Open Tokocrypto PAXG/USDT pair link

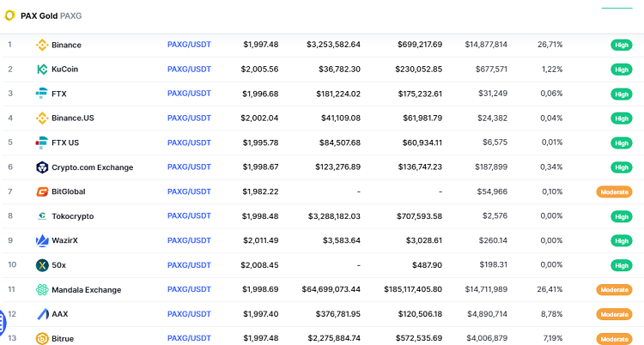(x=189, y=215)
